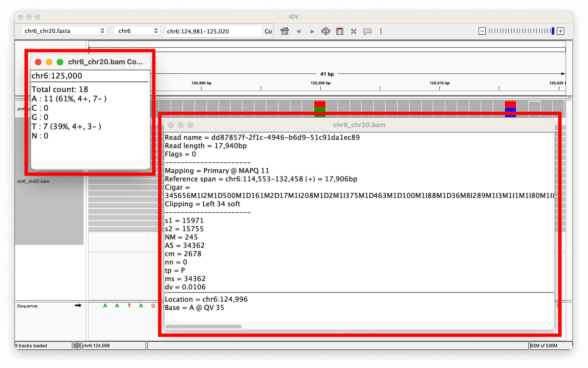This screenshot has width=588, height=368.
Task: Select the forward navigation arrow
Action: click(x=312, y=31)
